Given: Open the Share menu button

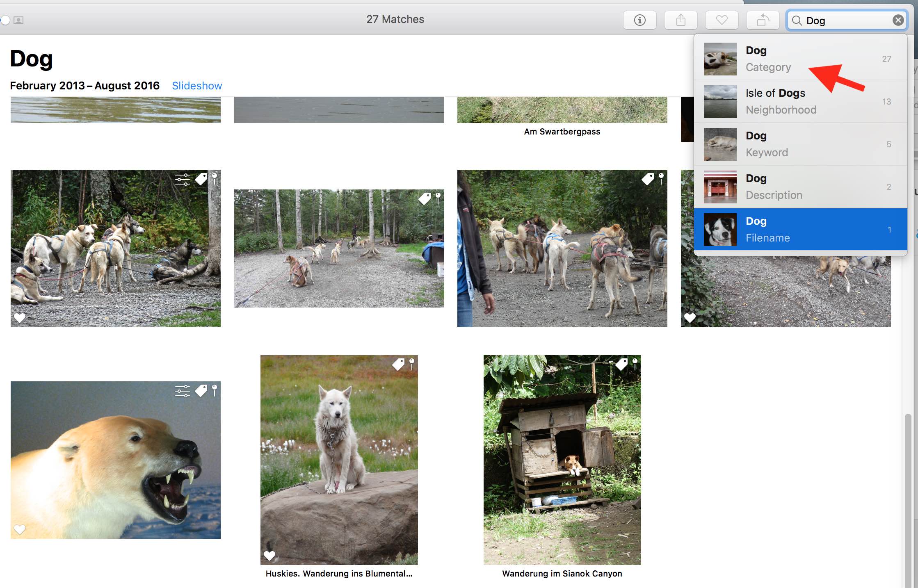Looking at the screenshot, I should coord(681,20).
